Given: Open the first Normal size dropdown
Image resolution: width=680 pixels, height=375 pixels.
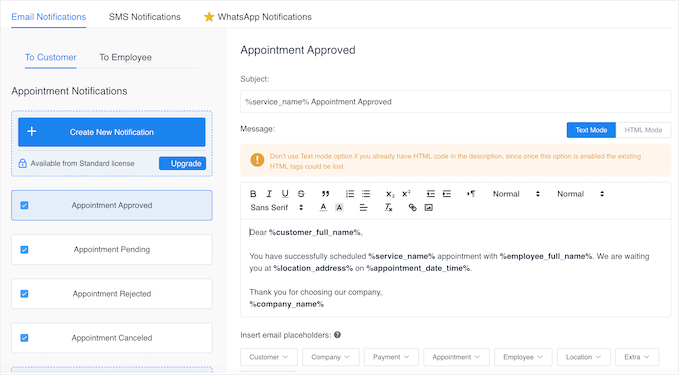Looking at the screenshot, I should 516,194.
